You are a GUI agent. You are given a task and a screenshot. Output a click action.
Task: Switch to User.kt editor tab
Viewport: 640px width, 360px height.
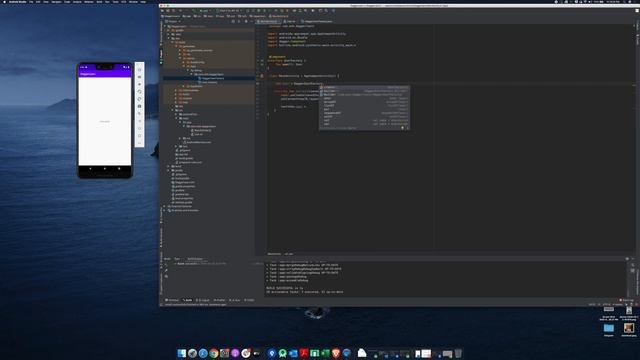[x=290, y=21]
